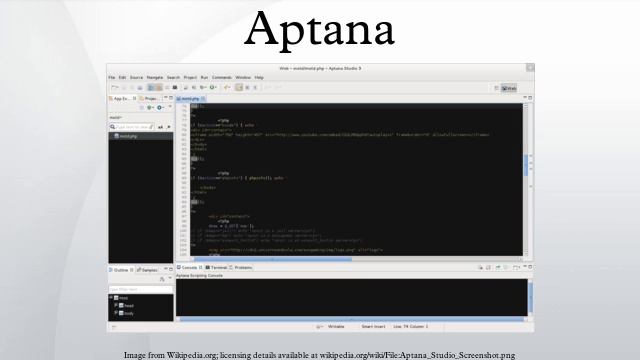The width and height of the screenshot is (640, 360).
Task: Click the Aptana Scripting Console label
Action: tap(199, 276)
